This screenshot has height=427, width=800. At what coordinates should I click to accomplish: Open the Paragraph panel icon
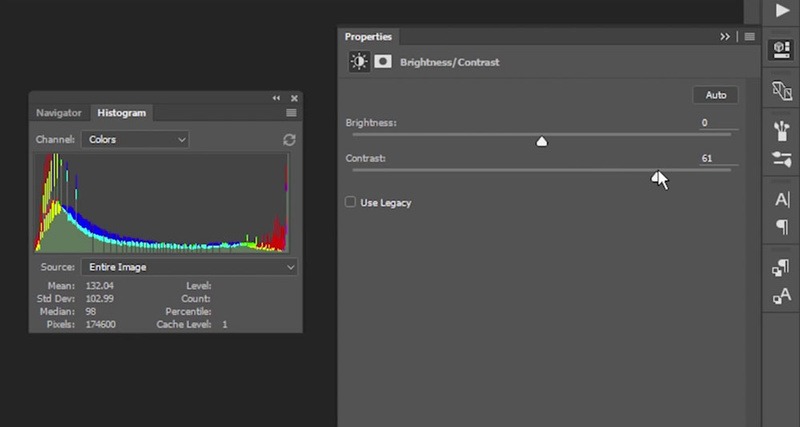(x=782, y=227)
